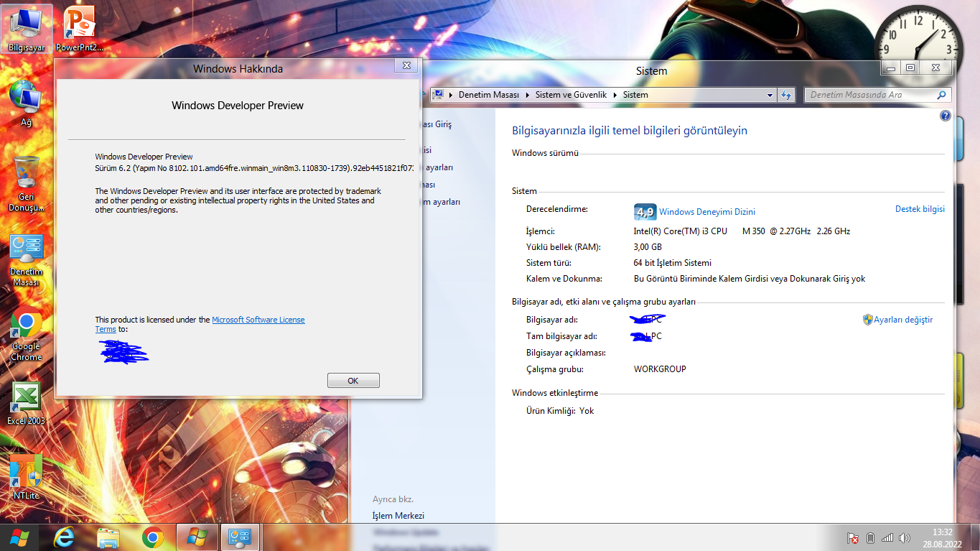The height and width of the screenshot is (551, 980).
Task: Expand the arrow before Denetim Masası breadcrumb
Action: [x=451, y=95]
